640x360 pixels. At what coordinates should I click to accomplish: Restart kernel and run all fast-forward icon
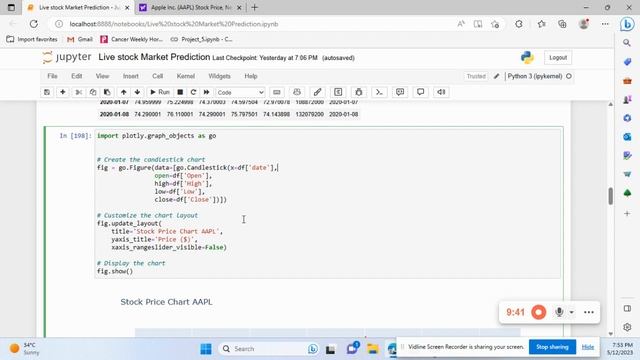click(207, 92)
